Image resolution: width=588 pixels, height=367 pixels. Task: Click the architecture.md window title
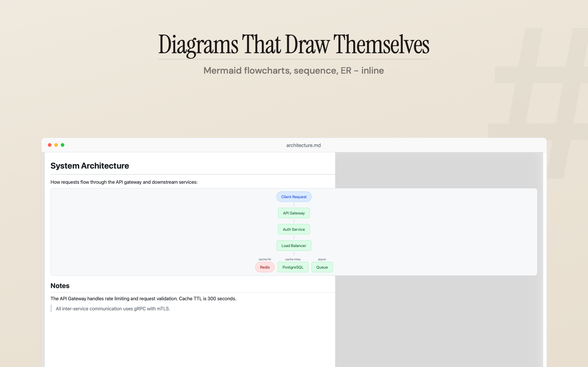pyautogui.click(x=303, y=145)
